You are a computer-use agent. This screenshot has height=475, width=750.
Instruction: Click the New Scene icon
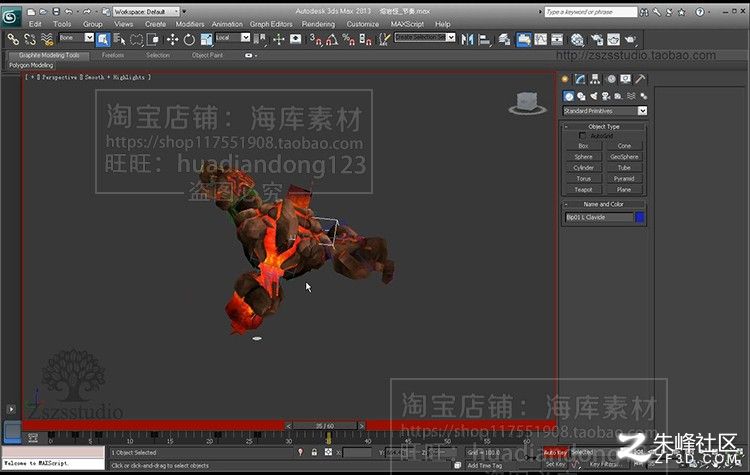click(31, 11)
